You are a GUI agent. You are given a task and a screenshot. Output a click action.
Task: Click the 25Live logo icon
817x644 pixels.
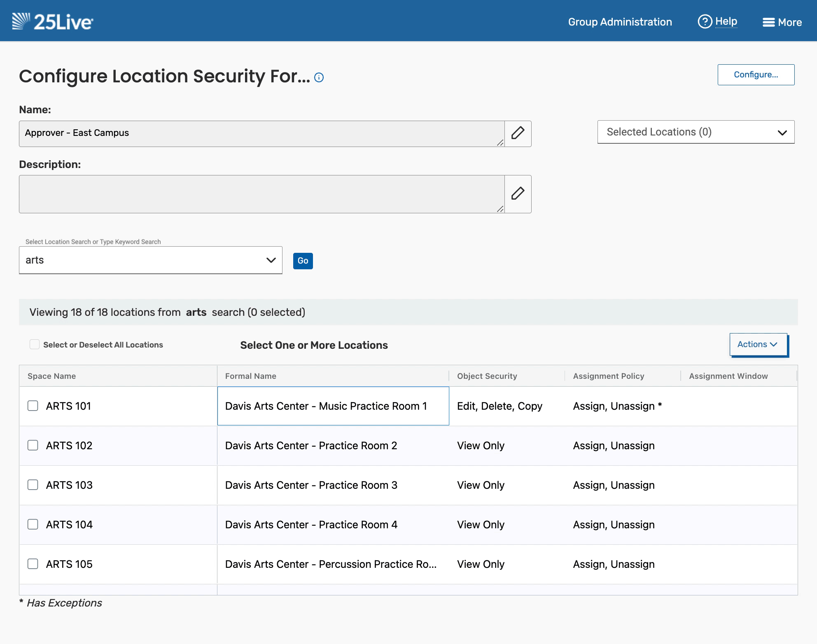tap(21, 21)
